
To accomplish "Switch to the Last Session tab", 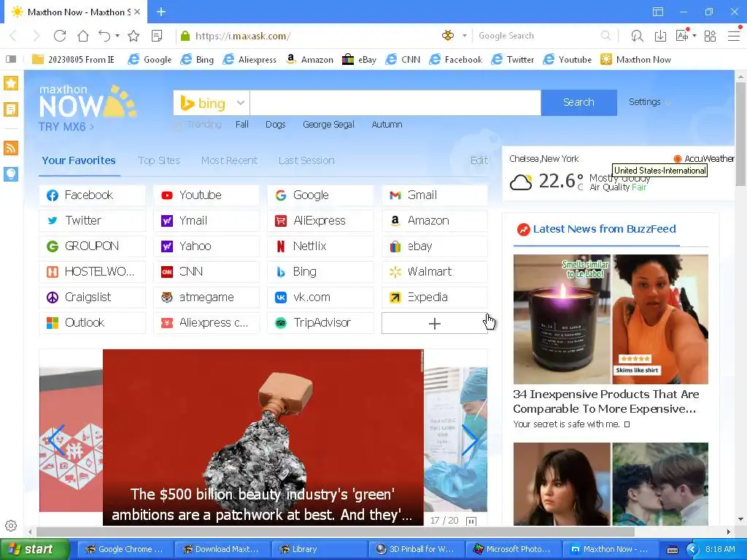I will (306, 160).
